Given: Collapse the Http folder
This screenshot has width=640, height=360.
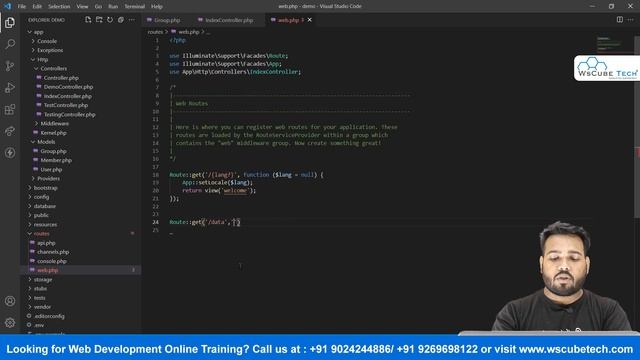Looking at the screenshot, I should pyautogui.click(x=42, y=59).
